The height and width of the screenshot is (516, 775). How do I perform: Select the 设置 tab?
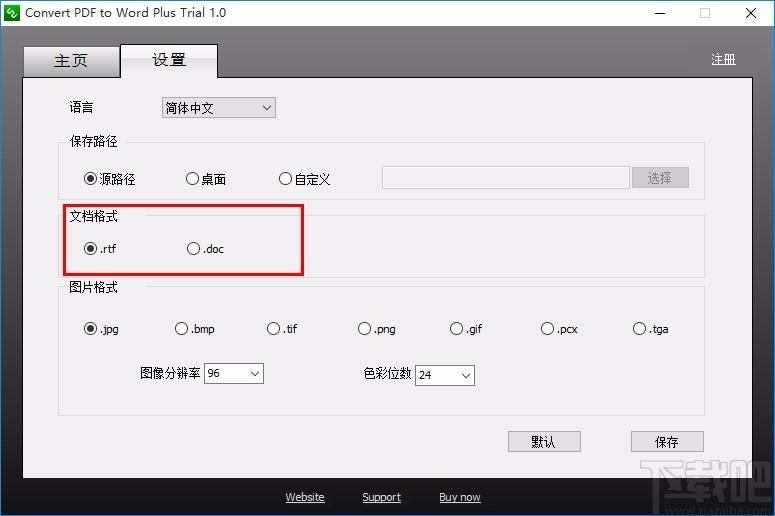[169, 60]
